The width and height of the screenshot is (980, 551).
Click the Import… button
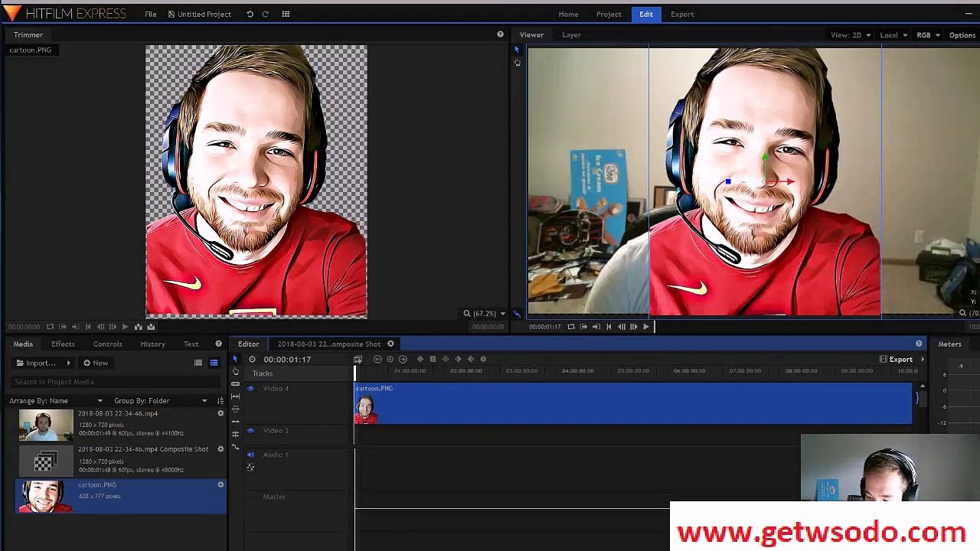click(36, 363)
